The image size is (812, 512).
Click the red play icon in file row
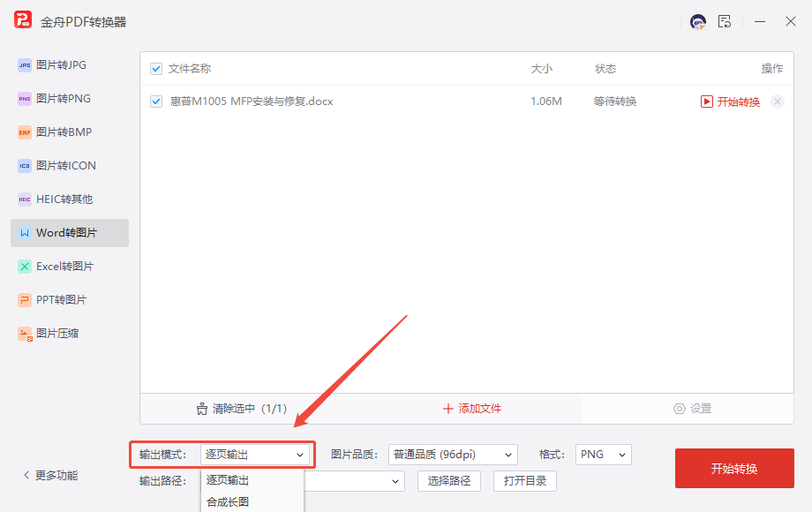pyautogui.click(x=706, y=102)
